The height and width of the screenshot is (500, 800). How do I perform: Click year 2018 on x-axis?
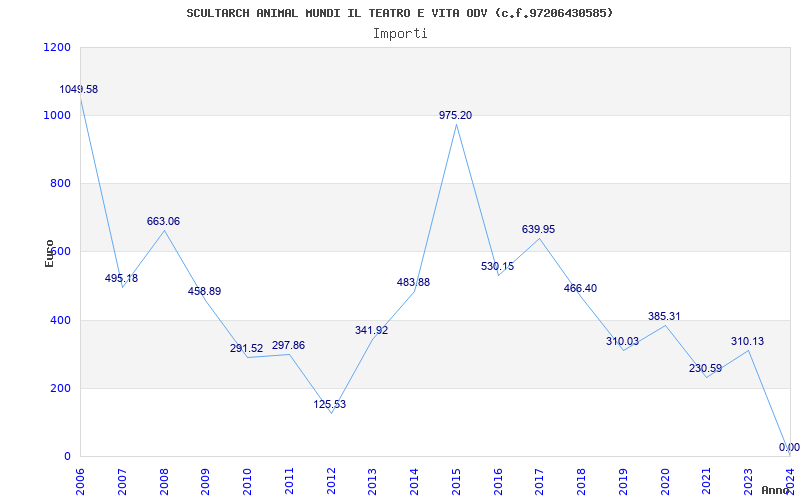point(581,482)
